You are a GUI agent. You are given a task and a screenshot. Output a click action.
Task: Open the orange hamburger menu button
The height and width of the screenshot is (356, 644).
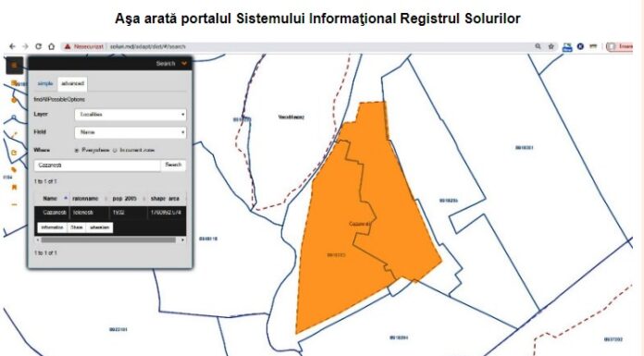point(15,66)
